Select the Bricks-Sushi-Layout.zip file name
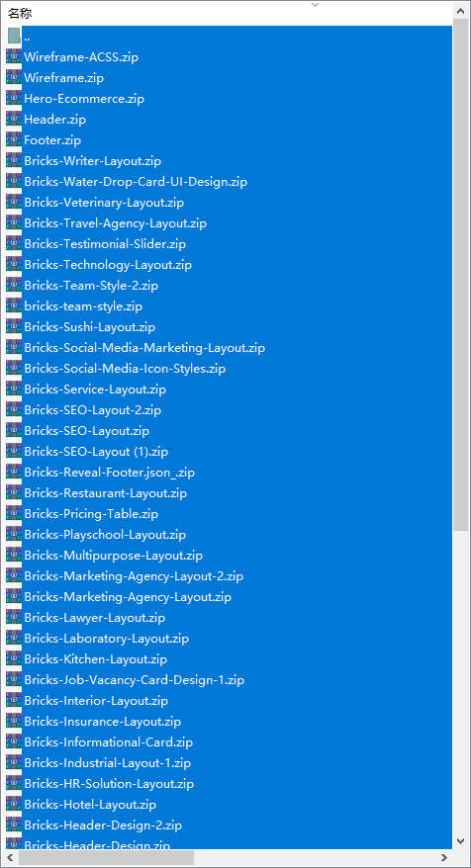471x868 pixels. point(89,327)
